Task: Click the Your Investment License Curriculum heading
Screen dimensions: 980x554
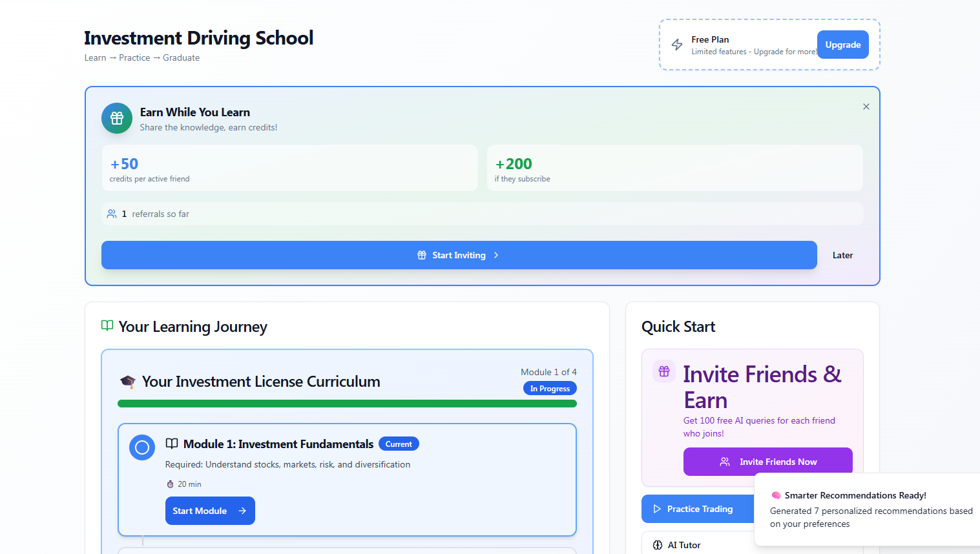Action: click(261, 382)
